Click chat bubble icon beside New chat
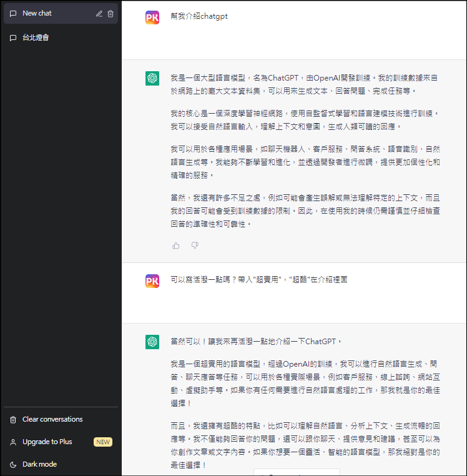467x476 pixels. coord(13,14)
